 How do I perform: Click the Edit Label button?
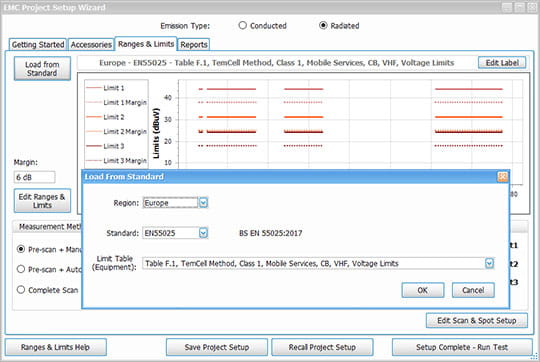click(x=502, y=63)
